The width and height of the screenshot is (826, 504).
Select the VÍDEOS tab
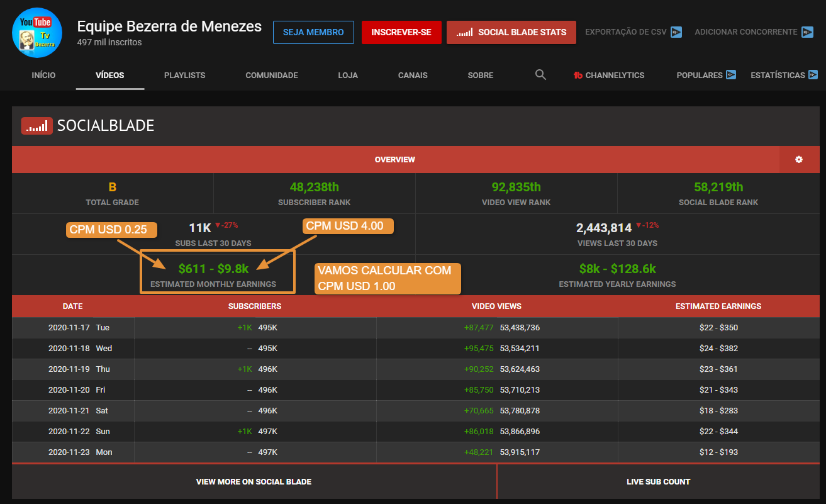pos(110,75)
